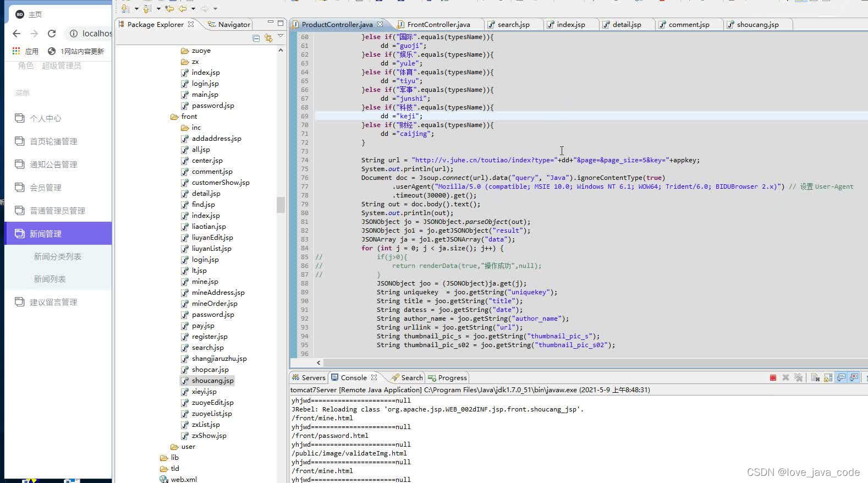Open 普通管理员管理 in sidebar
The height and width of the screenshot is (483, 868).
click(x=57, y=211)
